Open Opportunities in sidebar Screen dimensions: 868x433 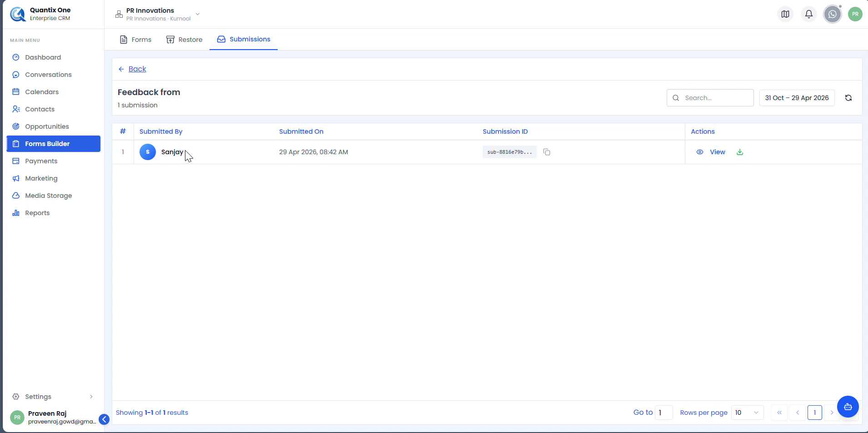54,126
